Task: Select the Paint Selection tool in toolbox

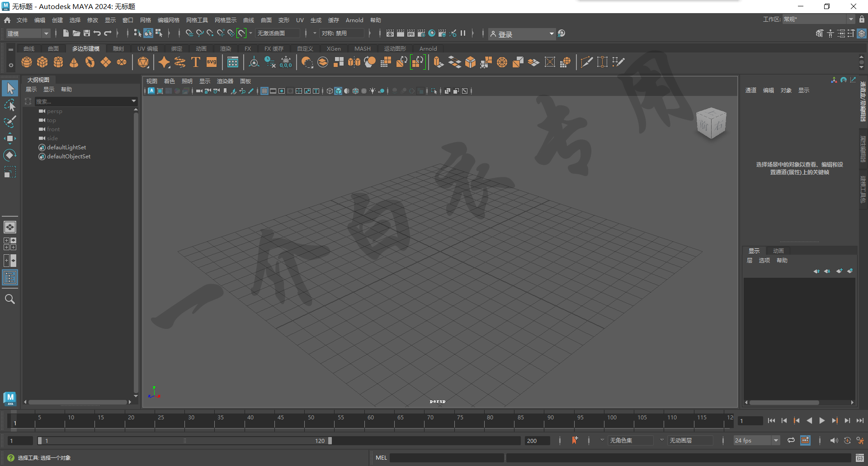Action: click(9, 122)
